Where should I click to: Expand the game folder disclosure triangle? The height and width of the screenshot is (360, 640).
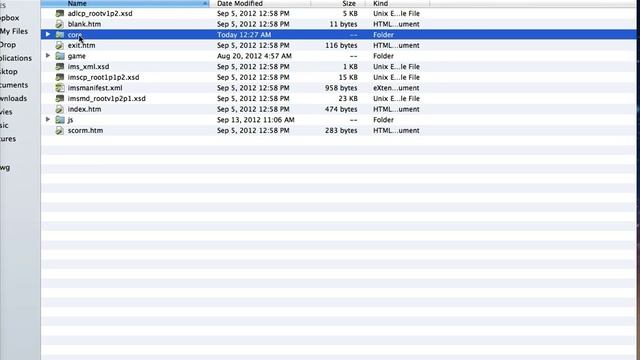(48, 56)
